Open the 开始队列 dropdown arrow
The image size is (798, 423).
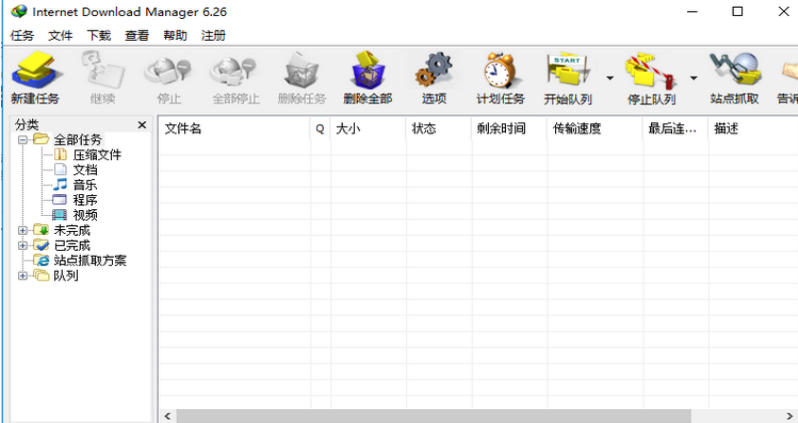click(x=610, y=78)
